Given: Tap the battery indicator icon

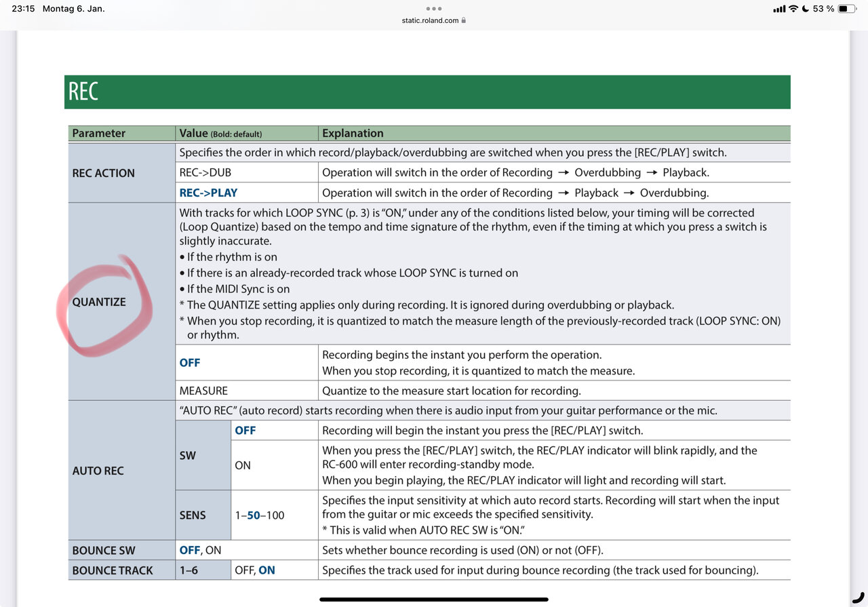Looking at the screenshot, I should pyautogui.click(x=847, y=9).
